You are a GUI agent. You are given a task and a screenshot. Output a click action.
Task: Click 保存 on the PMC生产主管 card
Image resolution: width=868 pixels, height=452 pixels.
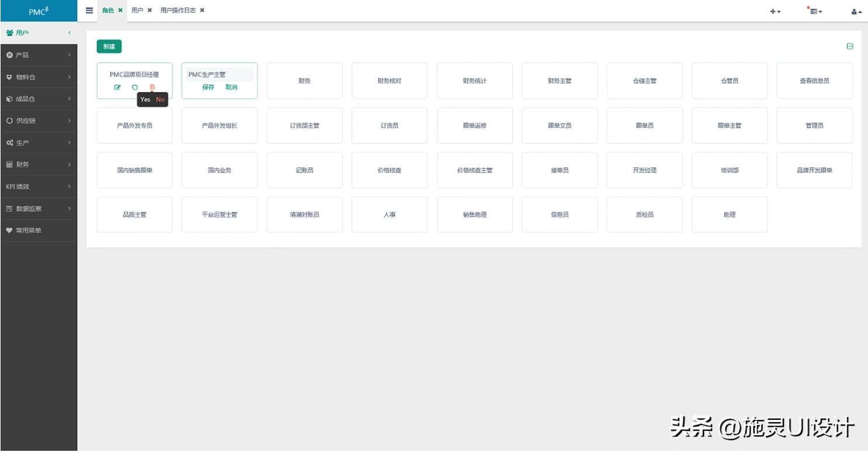pyautogui.click(x=209, y=88)
